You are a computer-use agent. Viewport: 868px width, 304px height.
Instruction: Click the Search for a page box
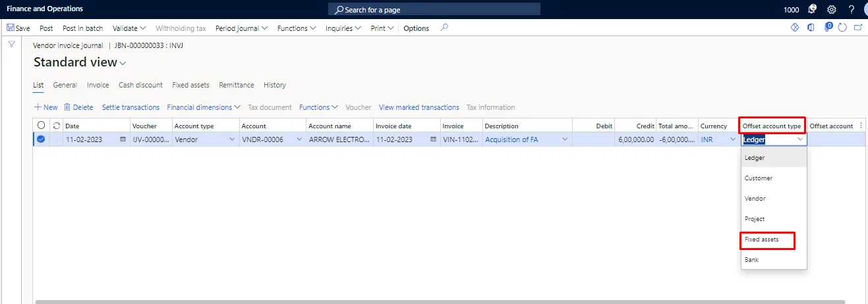(434, 9)
